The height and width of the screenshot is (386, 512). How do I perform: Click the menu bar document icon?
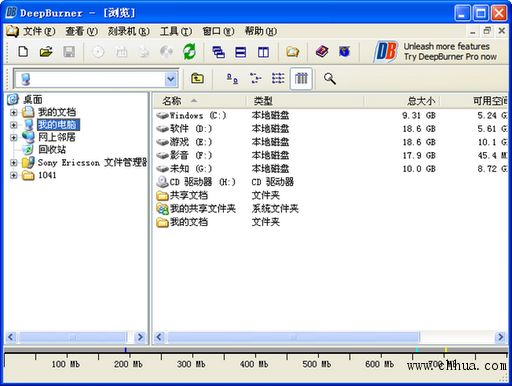pyautogui.click(x=12, y=31)
